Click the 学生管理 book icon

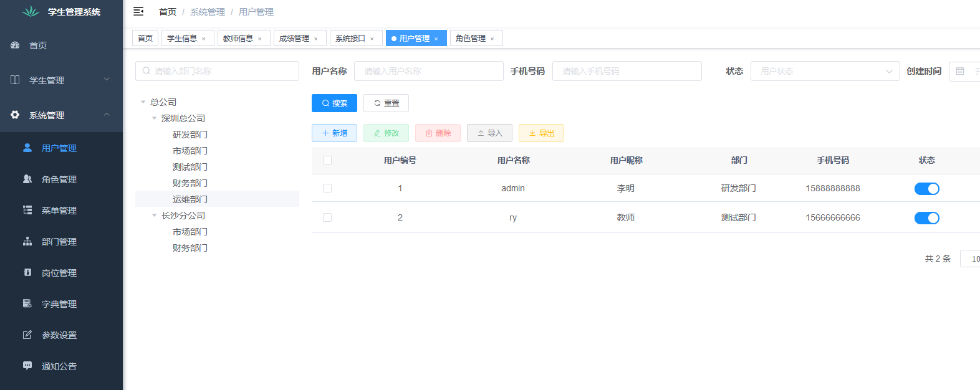[16, 80]
